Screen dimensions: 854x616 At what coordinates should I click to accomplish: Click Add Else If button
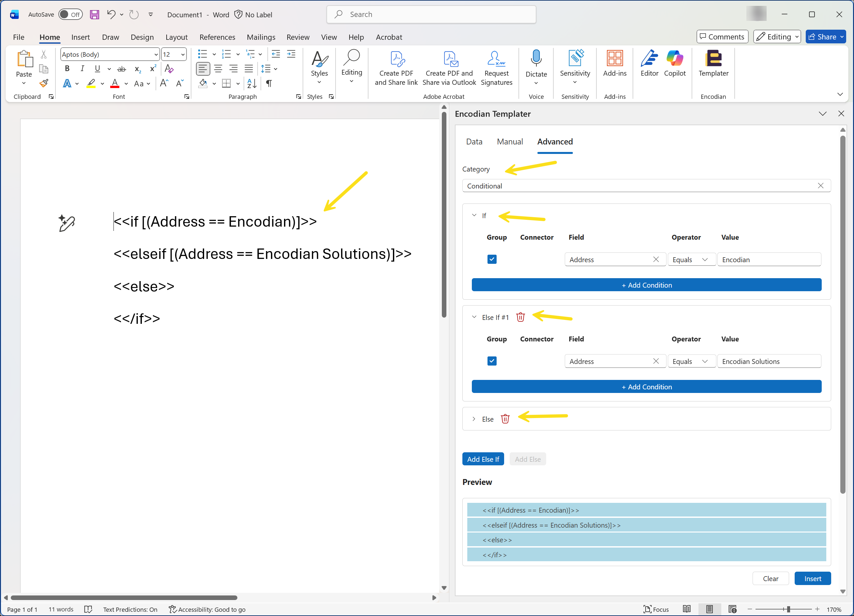pos(483,459)
